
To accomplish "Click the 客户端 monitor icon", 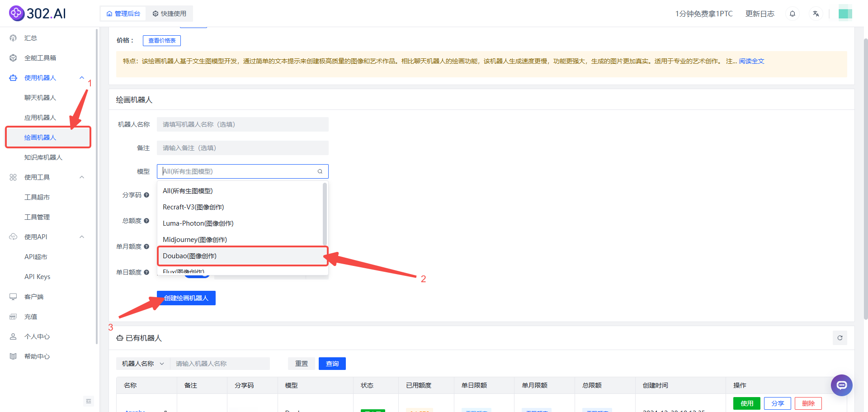I will pyautogui.click(x=13, y=297).
